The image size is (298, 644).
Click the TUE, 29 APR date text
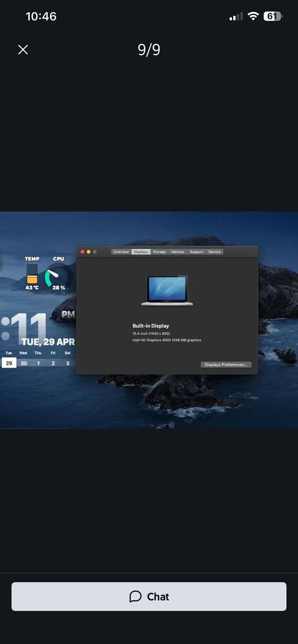tap(48, 342)
